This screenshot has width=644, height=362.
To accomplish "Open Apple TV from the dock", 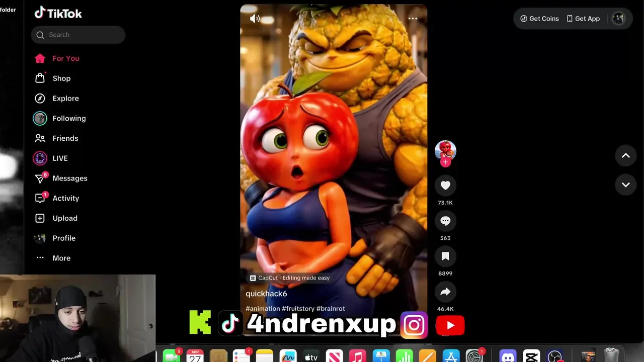I will click(x=311, y=356).
